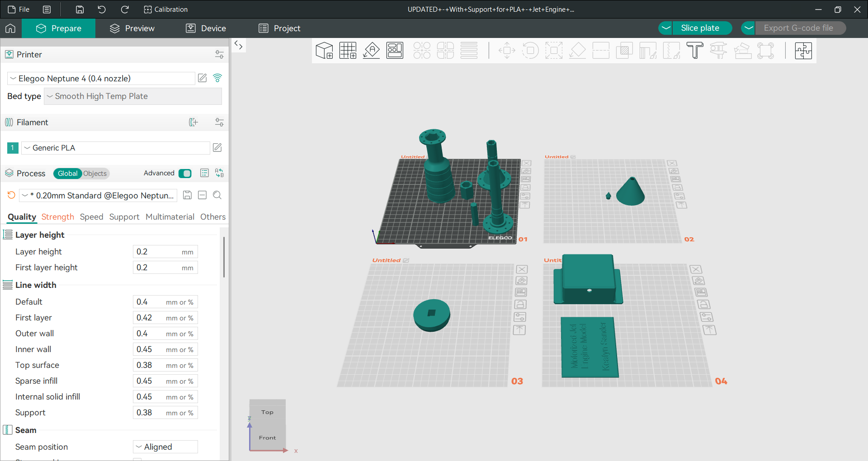The height and width of the screenshot is (461, 868).
Task: Click the Arrange all objects icon
Action: click(395, 51)
